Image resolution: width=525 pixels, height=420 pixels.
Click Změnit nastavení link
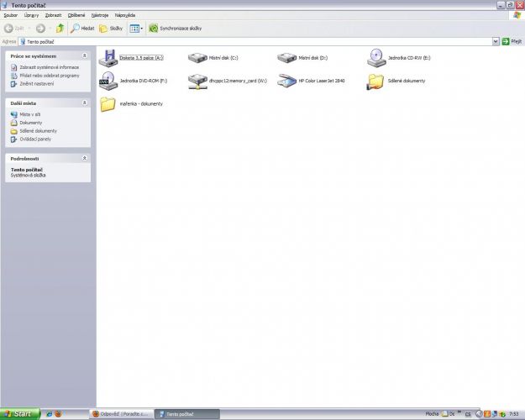click(36, 84)
